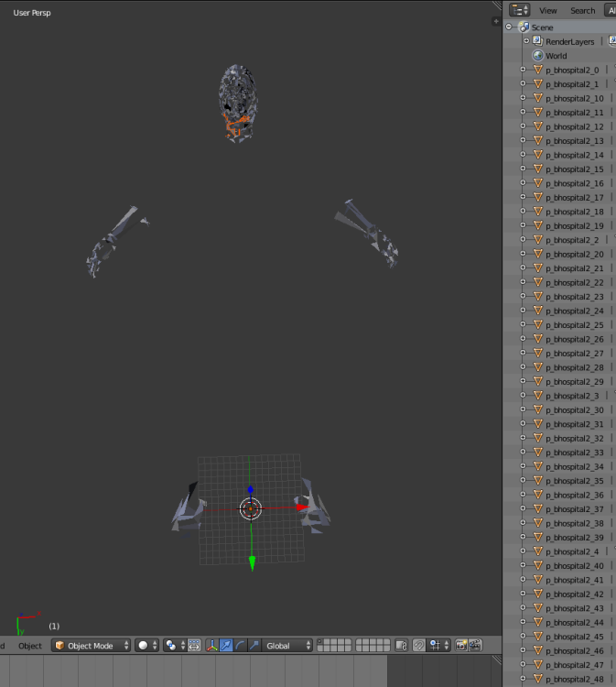
Task: Toggle manipulate center points button
Action: (195, 646)
